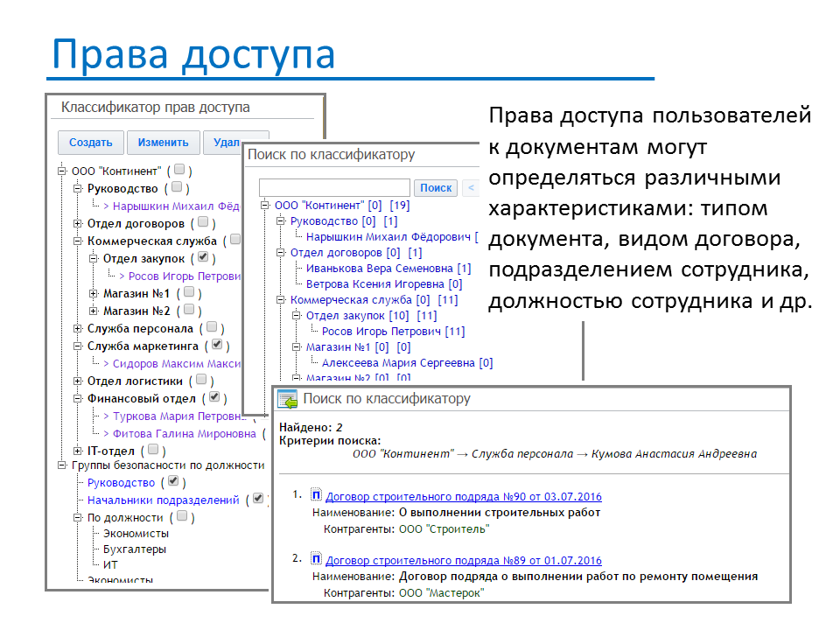Expand the Отдел логистики node

(x=78, y=381)
